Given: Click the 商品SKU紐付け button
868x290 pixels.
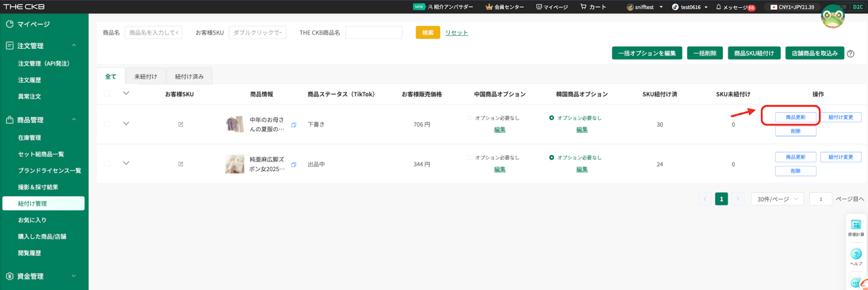Looking at the screenshot, I should click(754, 53).
